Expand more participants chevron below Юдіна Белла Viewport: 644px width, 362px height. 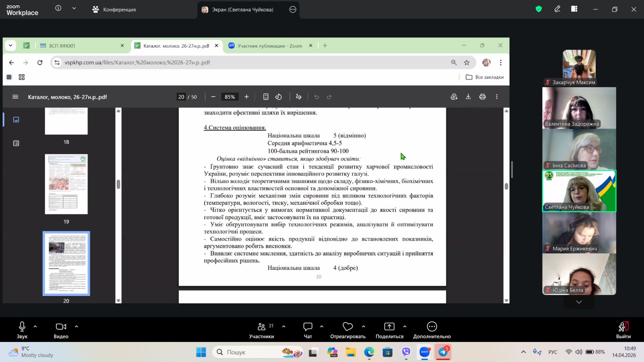click(579, 302)
